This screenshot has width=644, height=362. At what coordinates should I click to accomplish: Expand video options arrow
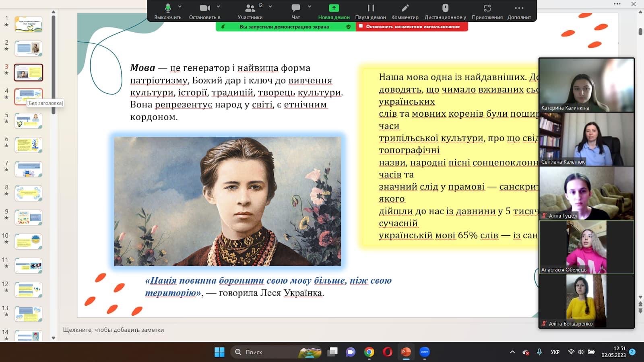coord(219,7)
